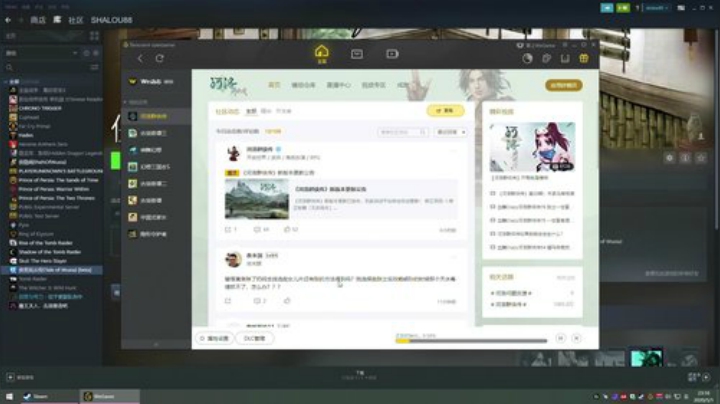Switch Steam library to grid view
The height and width of the screenshot is (404, 720).
tap(94, 36)
